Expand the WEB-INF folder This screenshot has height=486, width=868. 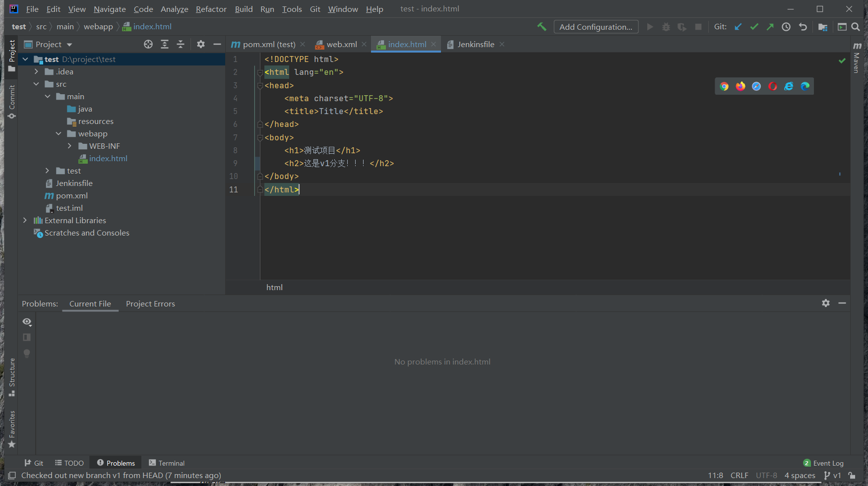70,146
